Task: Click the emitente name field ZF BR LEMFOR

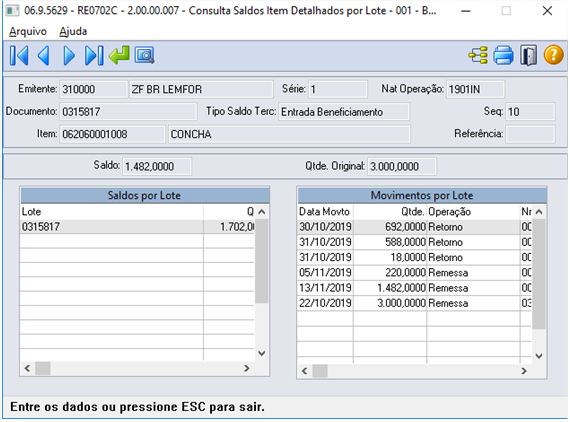Action: [x=201, y=89]
